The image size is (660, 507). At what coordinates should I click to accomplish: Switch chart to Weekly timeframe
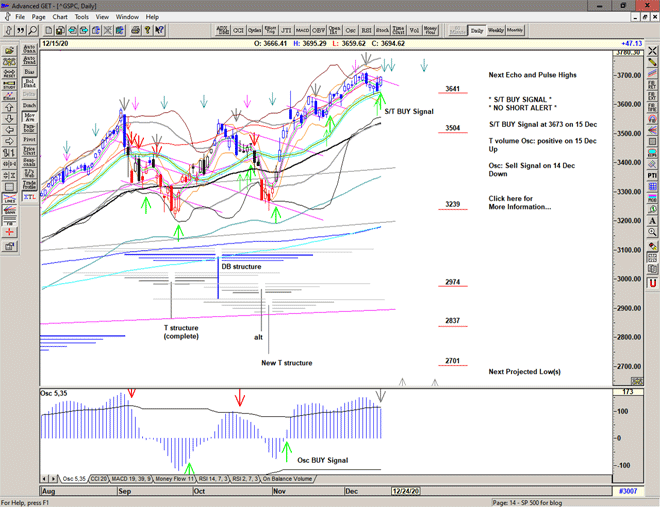(496, 30)
